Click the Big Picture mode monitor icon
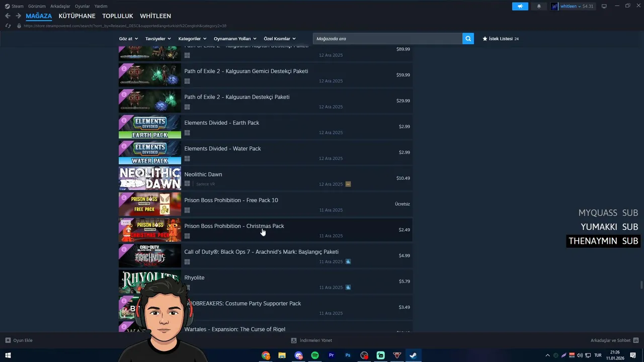Viewport: 644px width, 362px height. (604, 6)
